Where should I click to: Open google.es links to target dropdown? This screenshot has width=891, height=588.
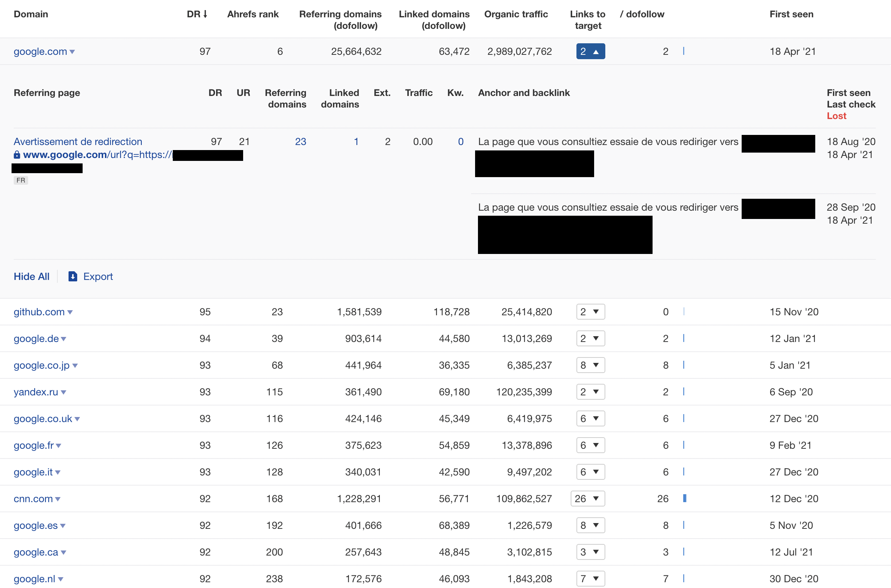tap(590, 525)
